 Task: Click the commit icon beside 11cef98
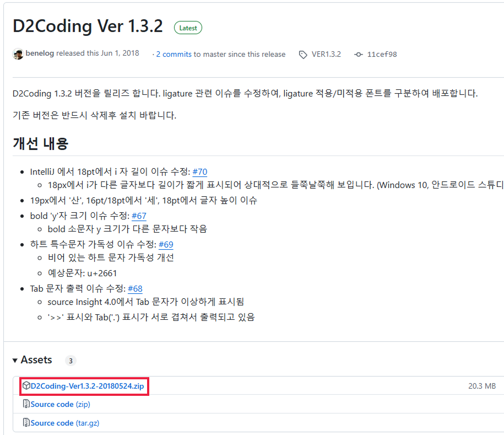(359, 55)
